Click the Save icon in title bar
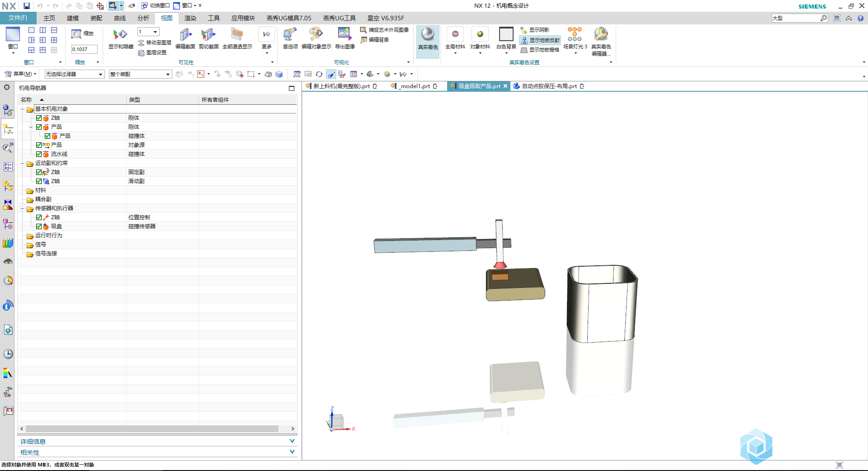Image resolution: width=868 pixels, height=471 pixels. [27, 6]
